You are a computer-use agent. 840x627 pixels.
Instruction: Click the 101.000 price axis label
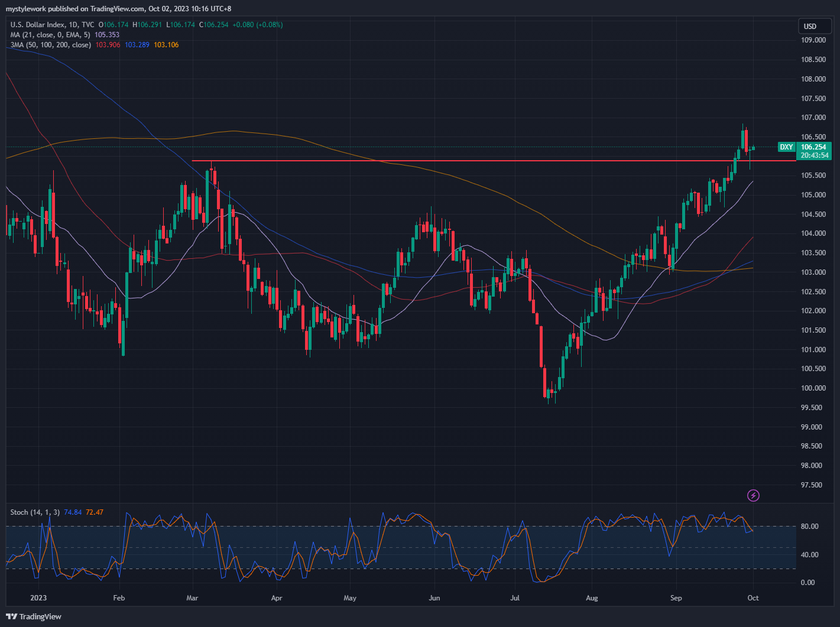pyautogui.click(x=813, y=350)
